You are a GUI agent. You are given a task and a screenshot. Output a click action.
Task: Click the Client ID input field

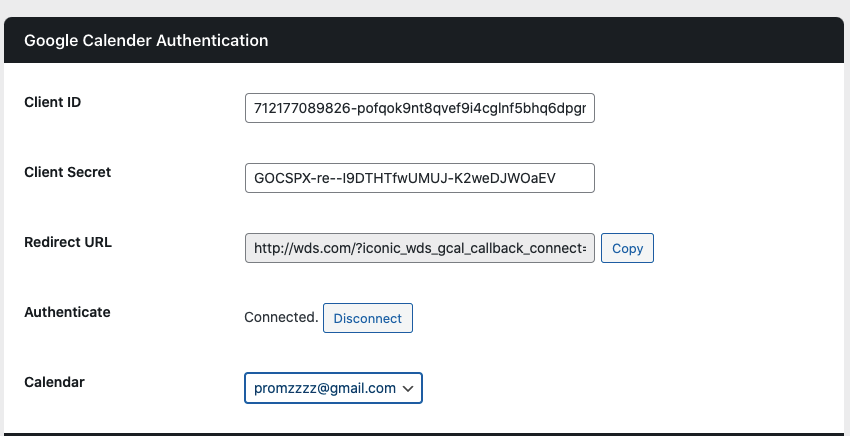tap(419, 108)
